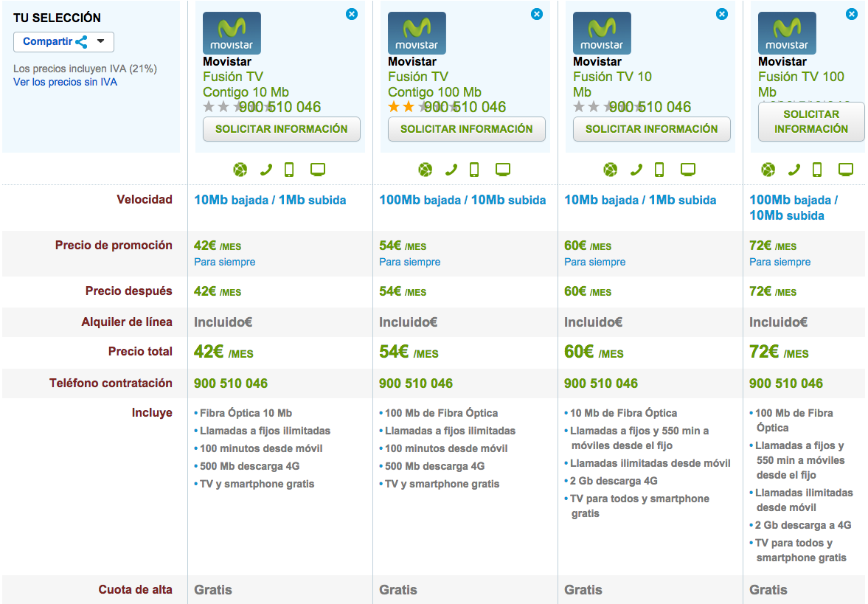Open 'Ver los precios sin IVA' link
Screen dimensions: 868x604
click(66, 82)
